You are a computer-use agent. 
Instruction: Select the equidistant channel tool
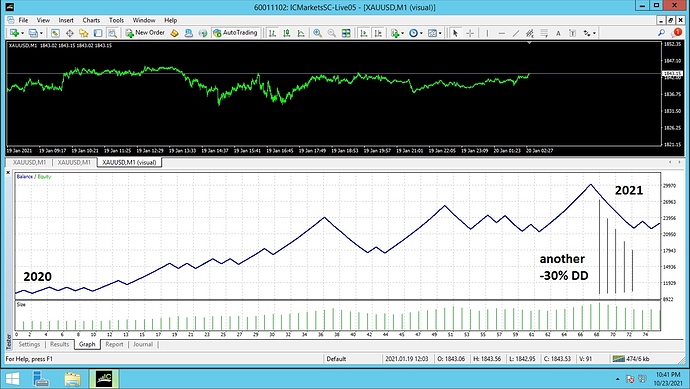click(530, 33)
